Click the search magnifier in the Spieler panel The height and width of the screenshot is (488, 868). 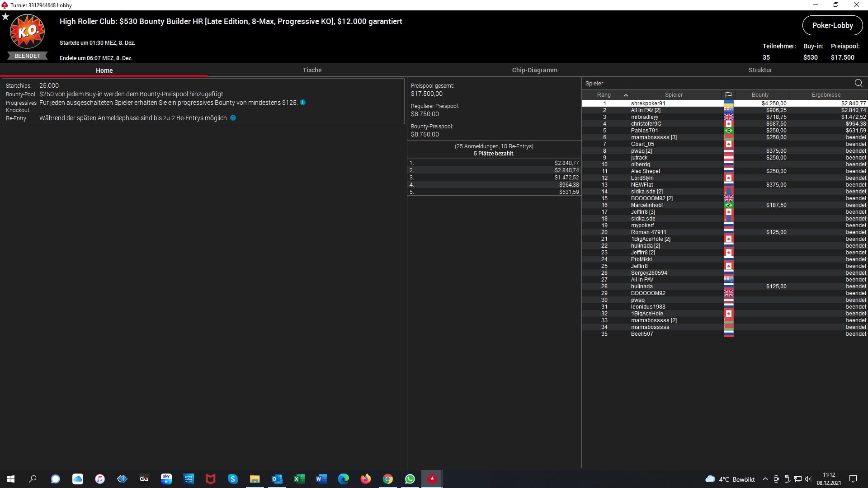click(x=858, y=83)
